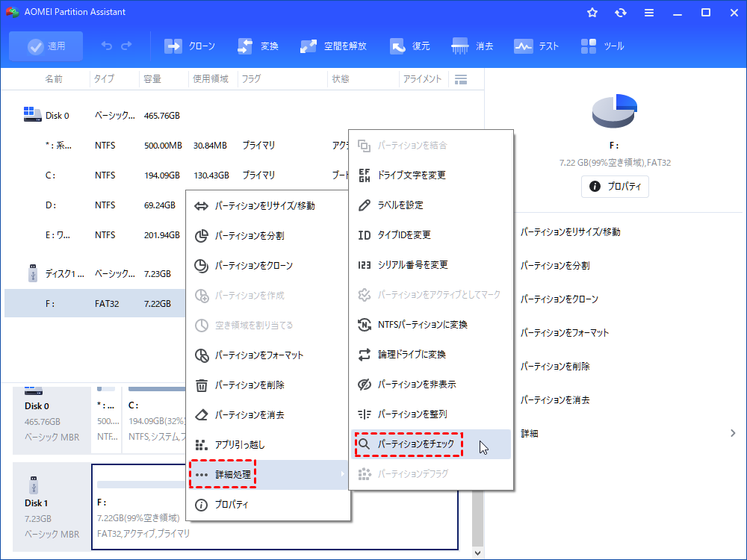The width and height of the screenshot is (747, 560).
Task: Open the クローン clone tool
Action: (190, 46)
